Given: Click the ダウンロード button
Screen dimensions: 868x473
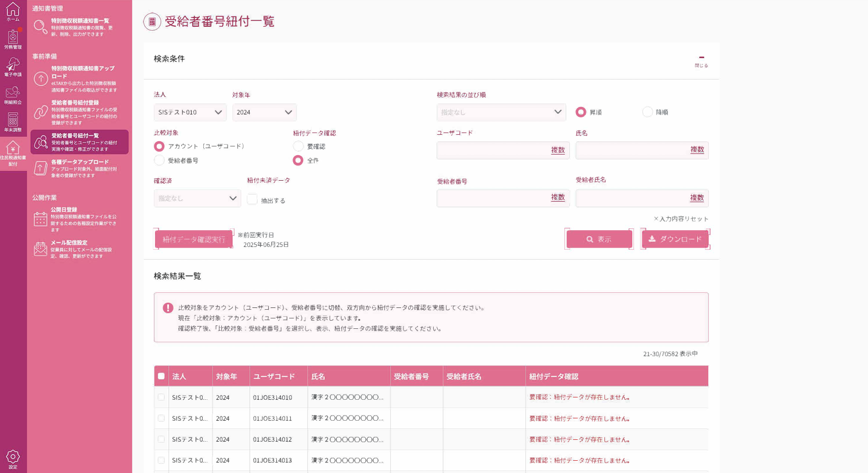Looking at the screenshot, I should [x=675, y=239].
